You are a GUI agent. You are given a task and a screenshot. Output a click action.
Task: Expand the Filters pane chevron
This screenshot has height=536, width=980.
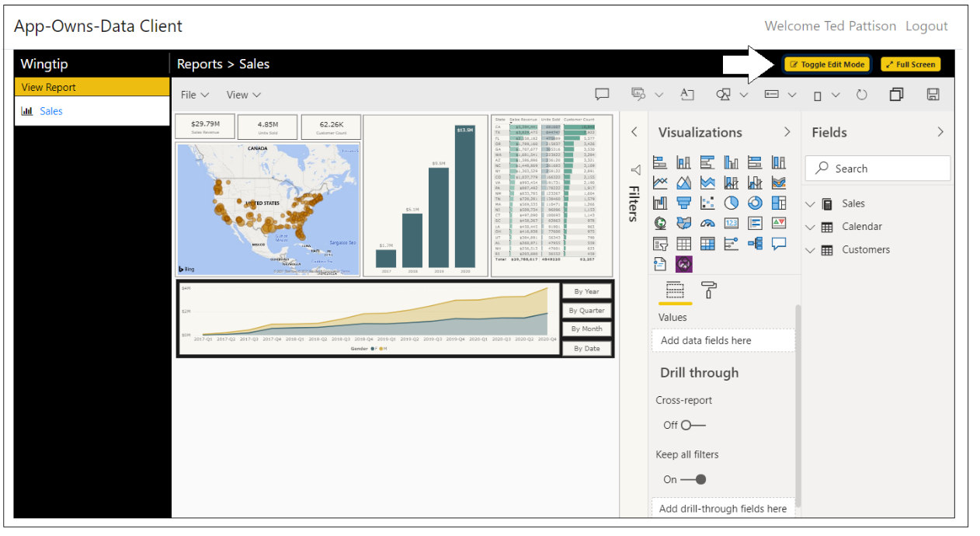[634, 132]
